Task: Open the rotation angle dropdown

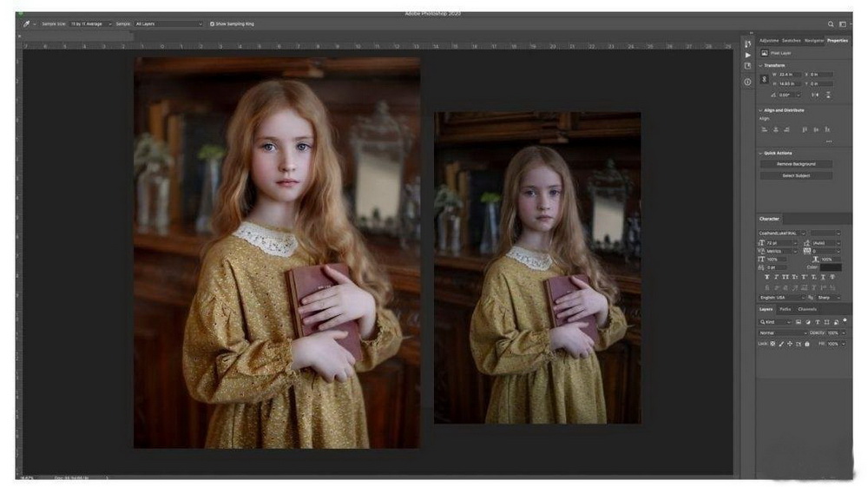Action: coord(799,95)
